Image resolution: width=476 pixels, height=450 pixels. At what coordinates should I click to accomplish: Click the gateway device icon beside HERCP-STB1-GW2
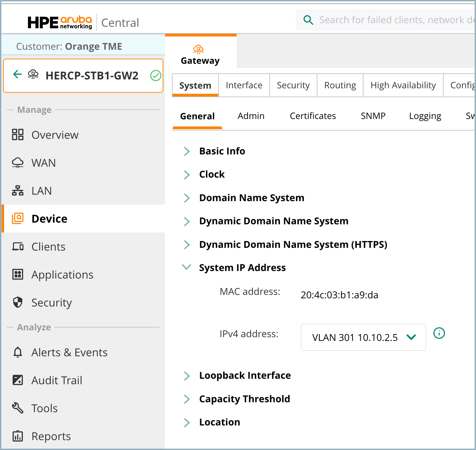pos(33,74)
